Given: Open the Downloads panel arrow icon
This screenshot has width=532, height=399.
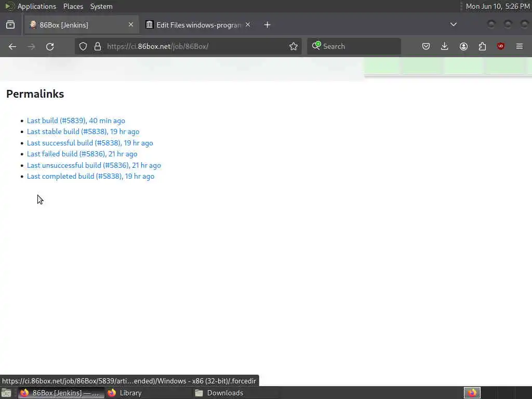Looking at the screenshot, I should tap(445, 46).
